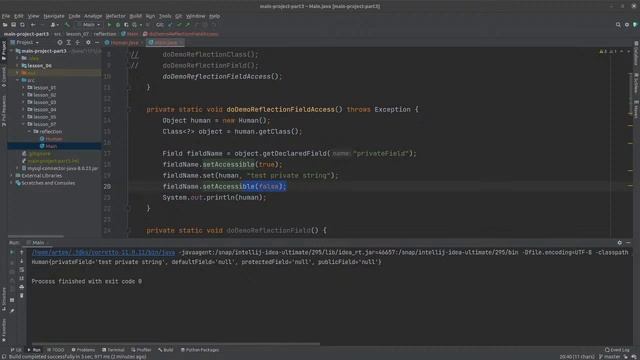Click the master git branch widget
Image resolution: width=640 pixels, height=360 pixels.
(609, 357)
